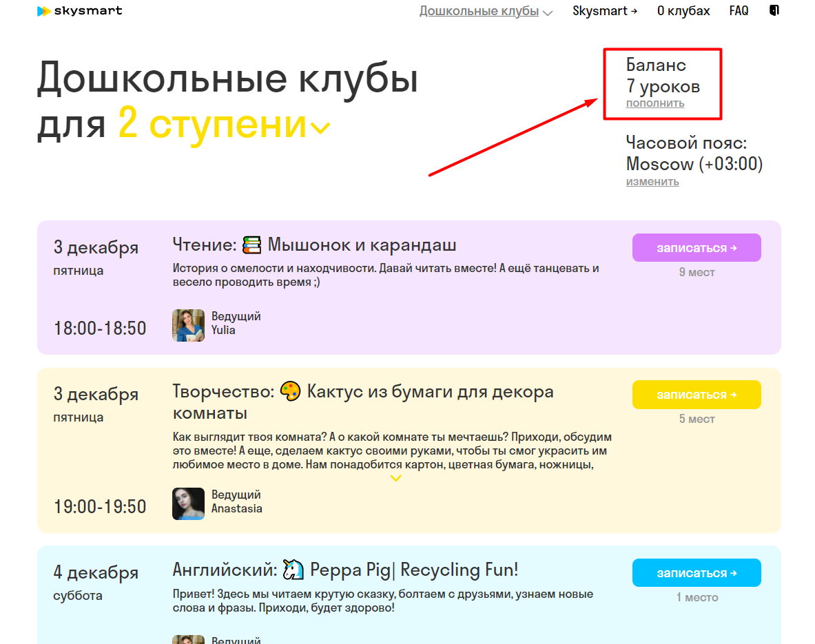Click the Творчество: Кактус из бумаги title

(x=363, y=402)
